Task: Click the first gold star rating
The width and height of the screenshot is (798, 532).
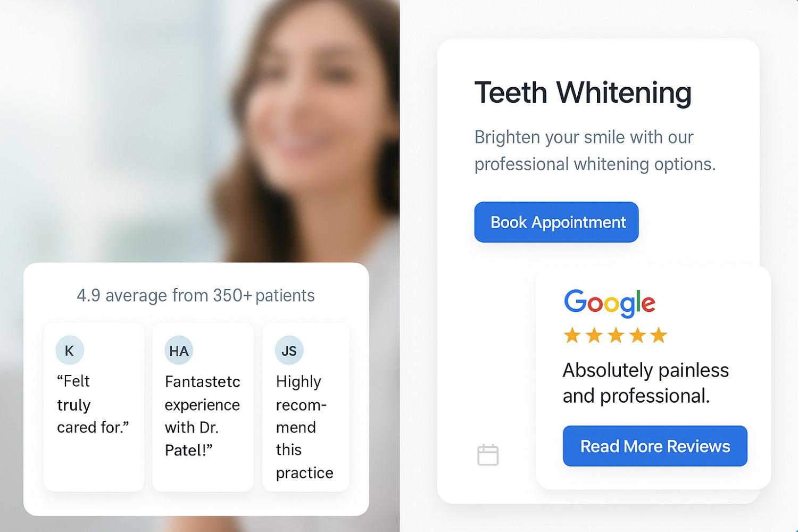Action: [572, 335]
